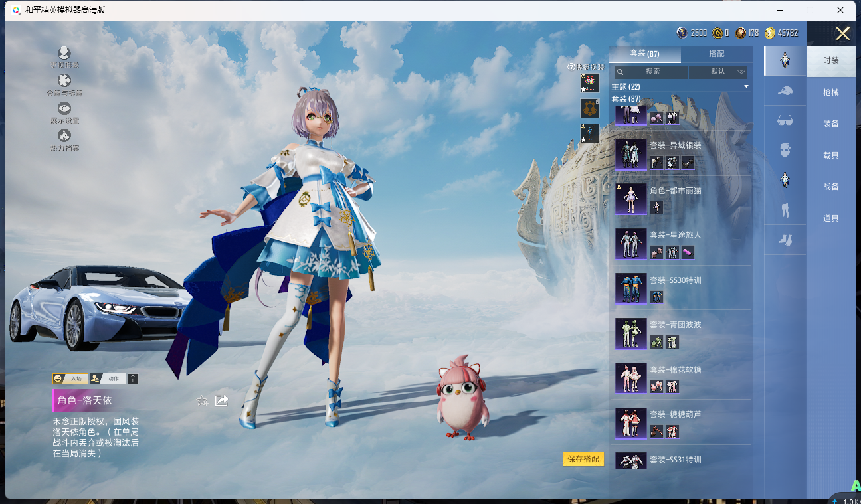The height and width of the screenshot is (504, 861).
Task: Click first item icon under 套装-糖糖葫芦
Action: tap(656, 432)
